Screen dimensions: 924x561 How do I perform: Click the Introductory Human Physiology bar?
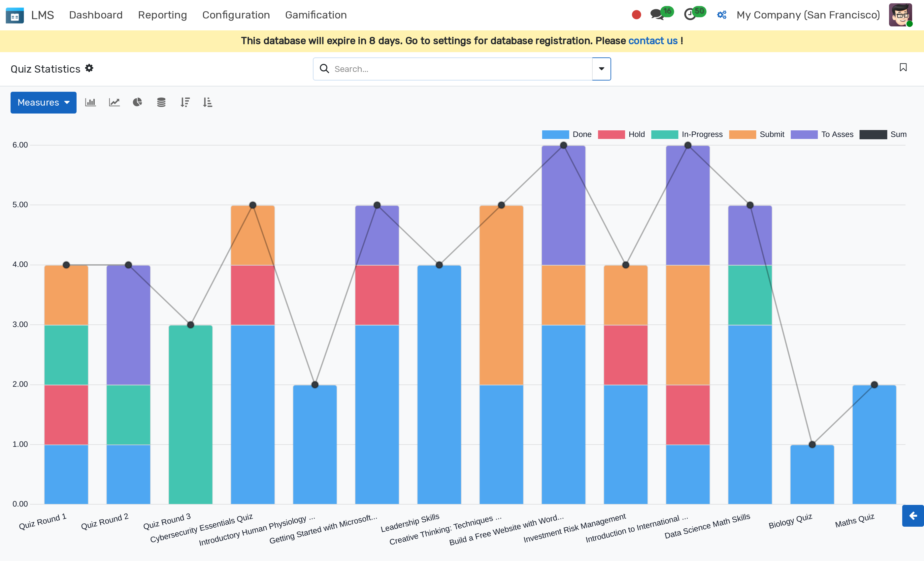pyautogui.click(x=315, y=445)
